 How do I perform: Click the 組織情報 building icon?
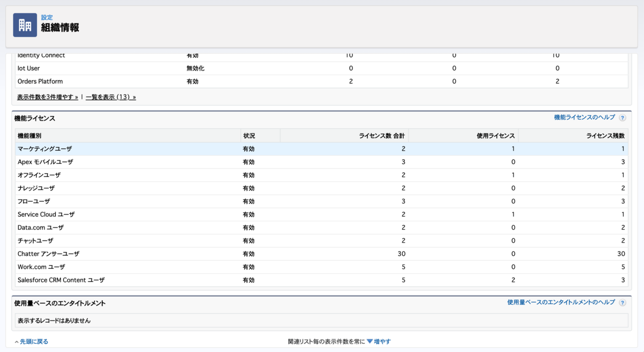[24, 25]
